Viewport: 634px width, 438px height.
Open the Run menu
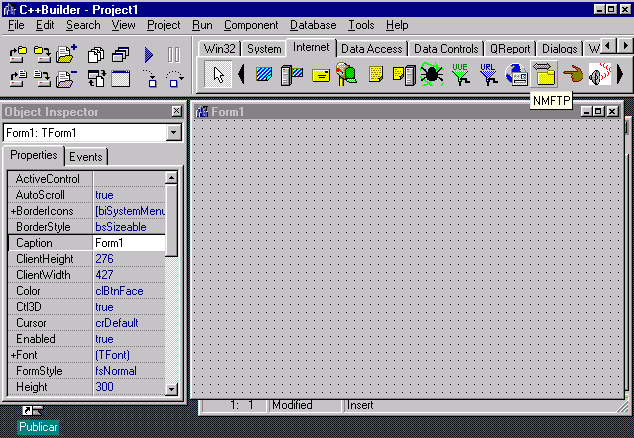pos(202,25)
